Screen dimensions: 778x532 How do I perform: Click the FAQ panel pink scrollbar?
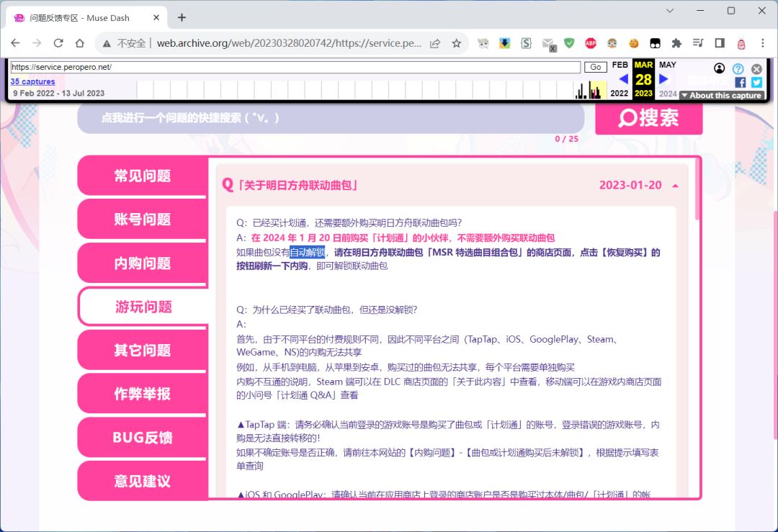(x=697, y=190)
